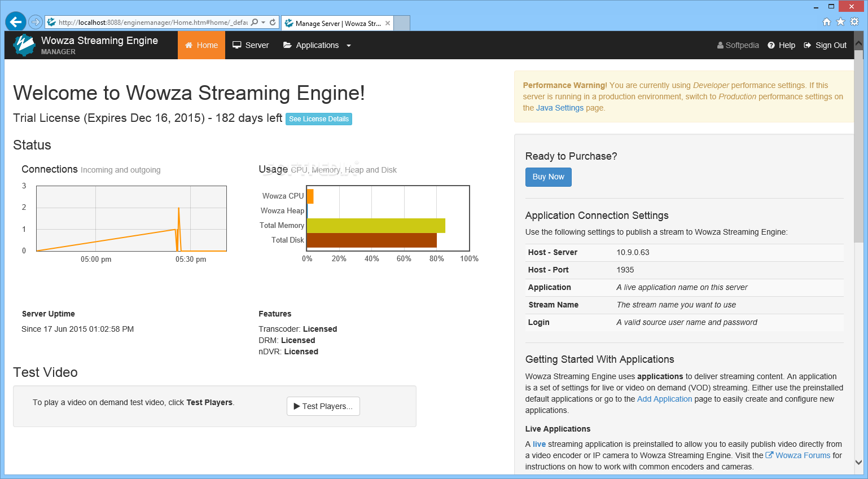
Task: Open the browser settings gear icon
Action: pyautogui.click(x=854, y=21)
